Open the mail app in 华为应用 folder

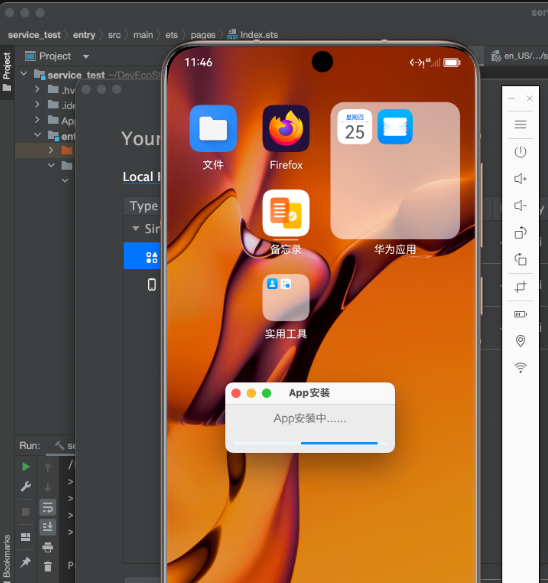click(x=395, y=127)
